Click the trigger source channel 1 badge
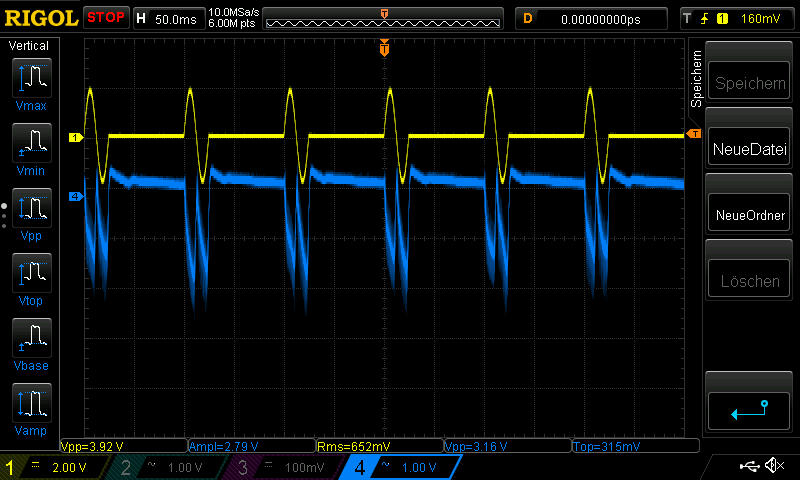 [x=722, y=19]
